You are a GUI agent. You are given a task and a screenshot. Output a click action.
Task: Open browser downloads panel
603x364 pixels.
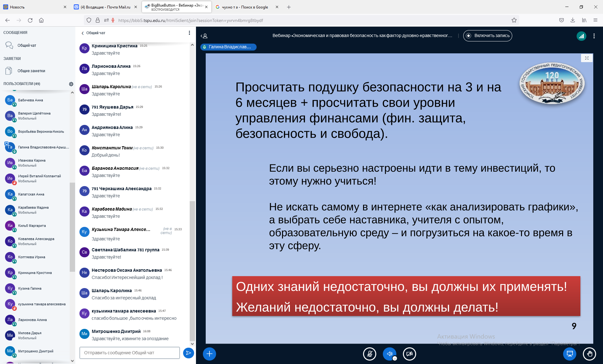573,20
